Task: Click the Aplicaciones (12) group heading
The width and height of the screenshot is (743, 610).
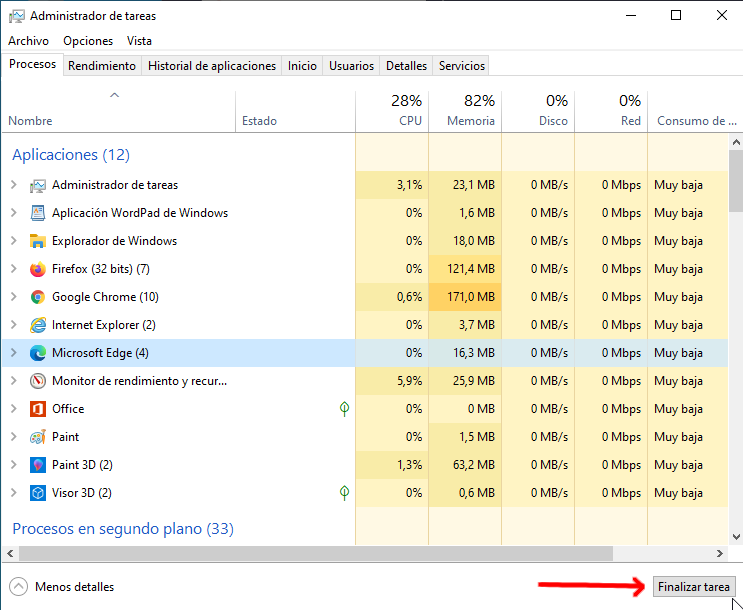Action: click(x=71, y=155)
